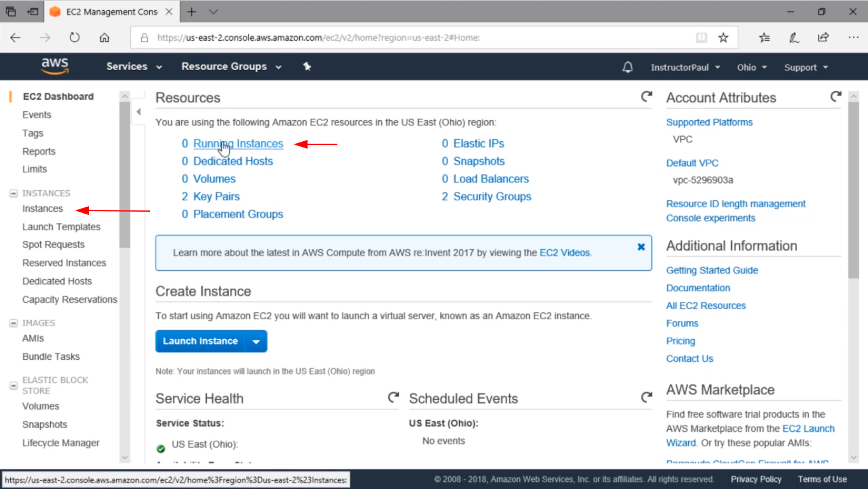Image resolution: width=868 pixels, height=489 pixels.
Task: Open the Resource Groups menu
Action: click(x=231, y=67)
